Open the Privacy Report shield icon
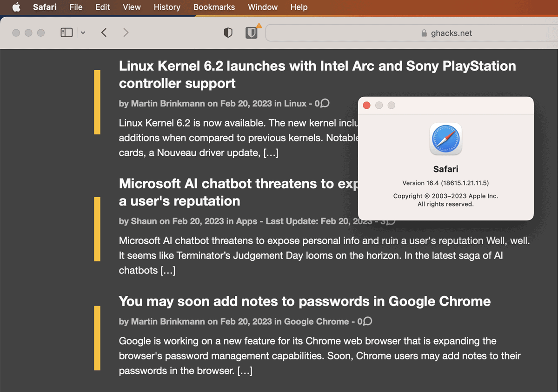This screenshot has width=558, height=392. coord(228,33)
